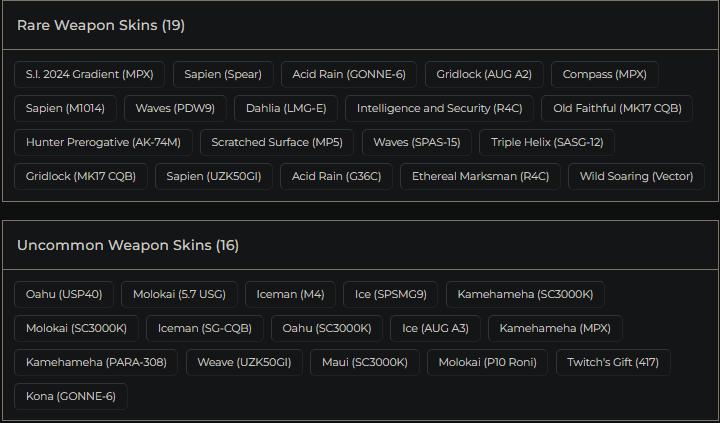Screen dimensions: 720x423
Task: Choose the Ice (SPSMG9) skin tag
Action: tap(391, 294)
